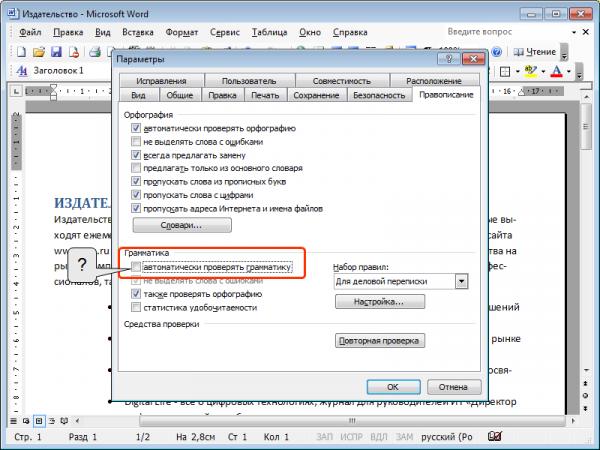Switch to the Расположение tab
Image resolution: width=600 pixels, height=450 pixels.
434,81
